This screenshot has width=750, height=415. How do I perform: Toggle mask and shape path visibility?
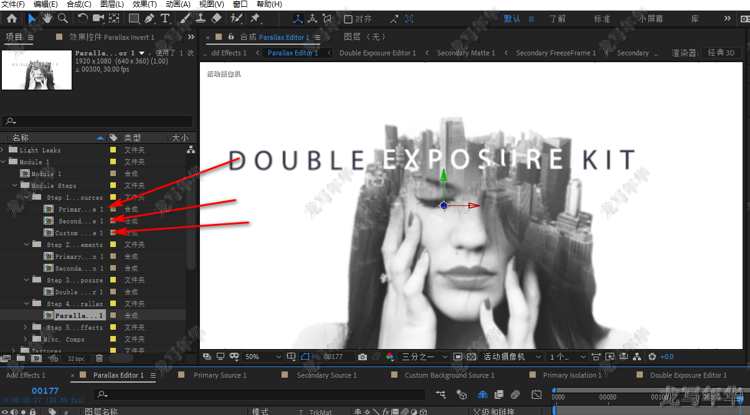click(306, 357)
